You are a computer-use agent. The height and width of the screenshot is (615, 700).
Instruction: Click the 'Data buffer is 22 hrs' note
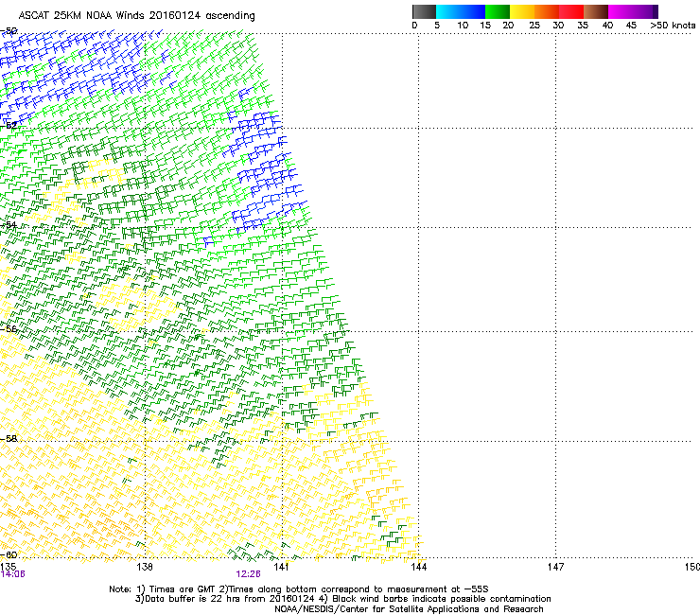(x=342, y=599)
